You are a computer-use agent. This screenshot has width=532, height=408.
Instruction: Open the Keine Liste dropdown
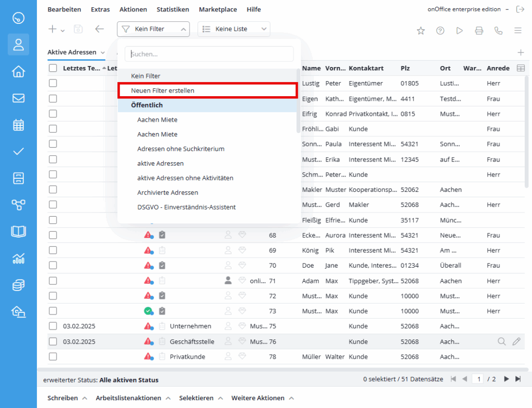coord(234,29)
